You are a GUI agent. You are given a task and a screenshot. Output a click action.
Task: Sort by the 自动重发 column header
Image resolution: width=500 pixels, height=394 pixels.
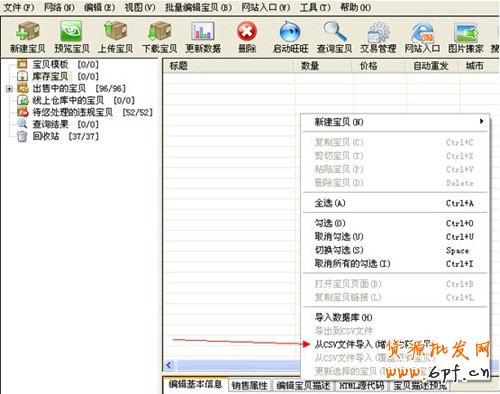click(433, 66)
